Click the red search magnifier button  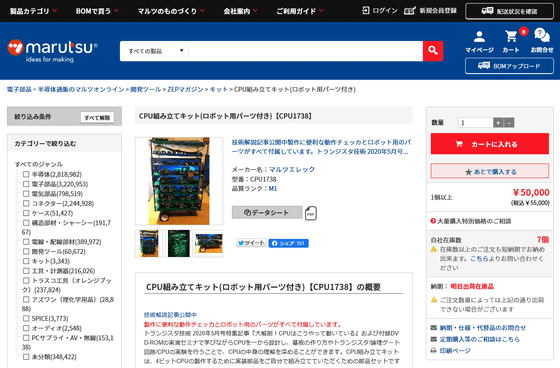(433, 51)
